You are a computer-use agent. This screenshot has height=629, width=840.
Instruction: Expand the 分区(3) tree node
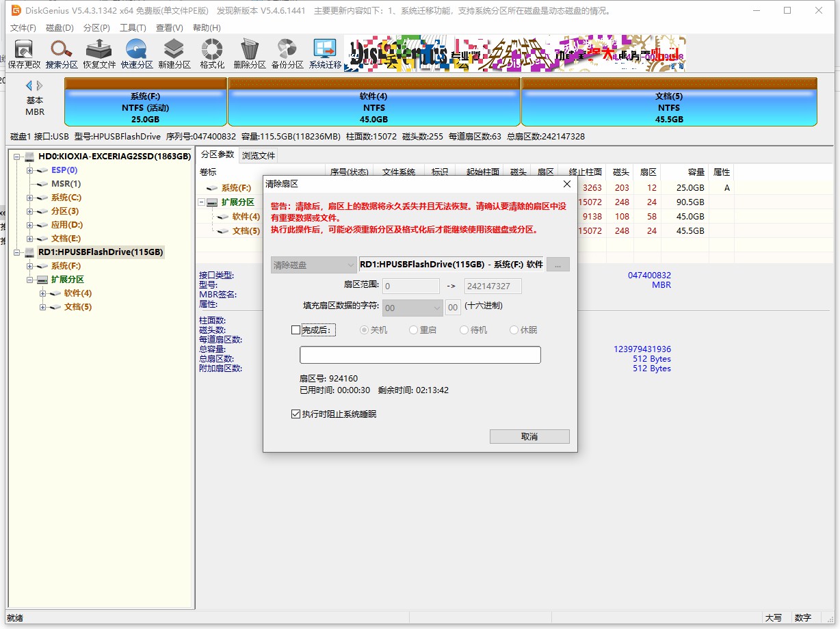[30, 211]
